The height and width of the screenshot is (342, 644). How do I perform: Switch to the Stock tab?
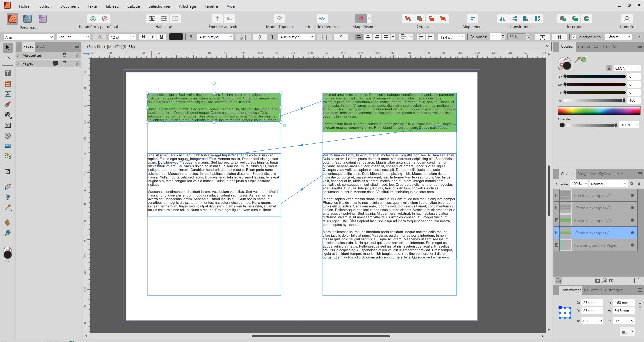coord(41,46)
